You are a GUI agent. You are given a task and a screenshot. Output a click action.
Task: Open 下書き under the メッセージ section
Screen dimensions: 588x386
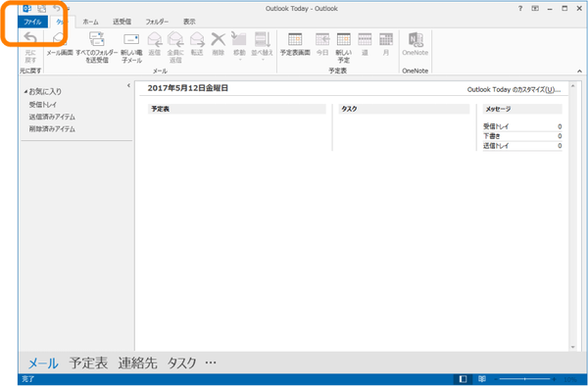[x=491, y=135]
